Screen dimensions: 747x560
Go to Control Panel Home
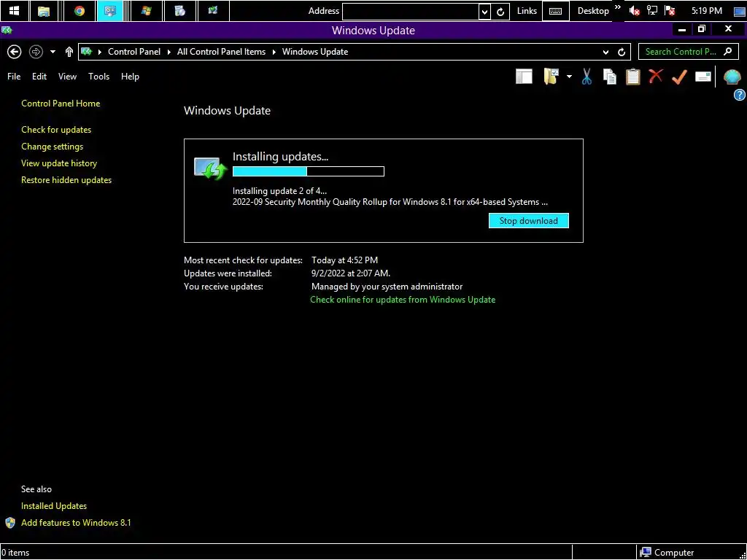click(61, 104)
